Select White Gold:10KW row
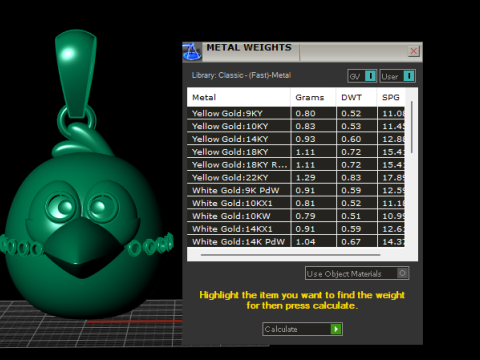Image resolution: width=480 pixels, height=360 pixels. click(x=296, y=216)
